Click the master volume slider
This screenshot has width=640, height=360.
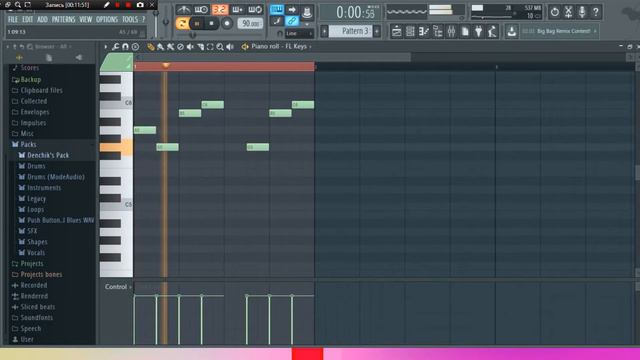click(156, 24)
